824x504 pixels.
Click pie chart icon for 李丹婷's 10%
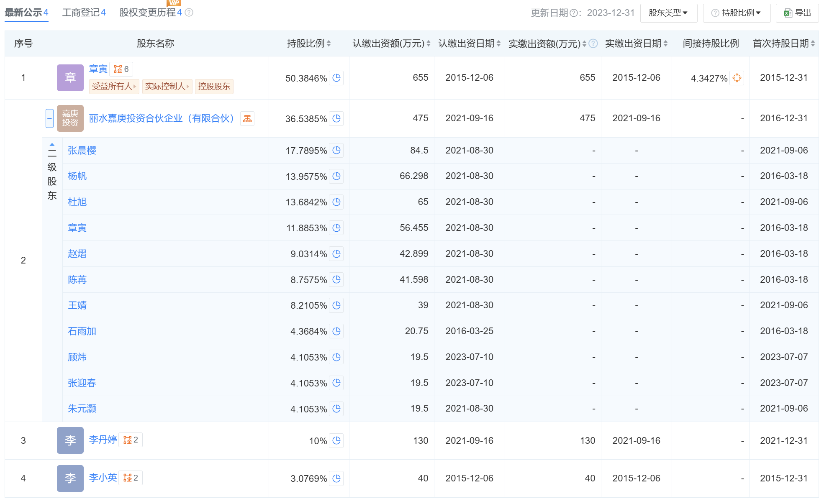pyautogui.click(x=336, y=440)
